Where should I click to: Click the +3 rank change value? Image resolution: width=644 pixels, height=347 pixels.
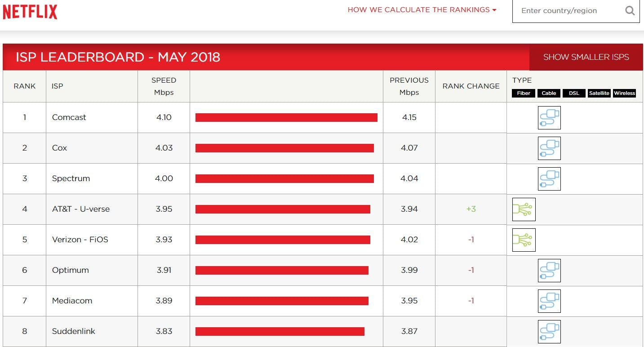pyautogui.click(x=471, y=209)
